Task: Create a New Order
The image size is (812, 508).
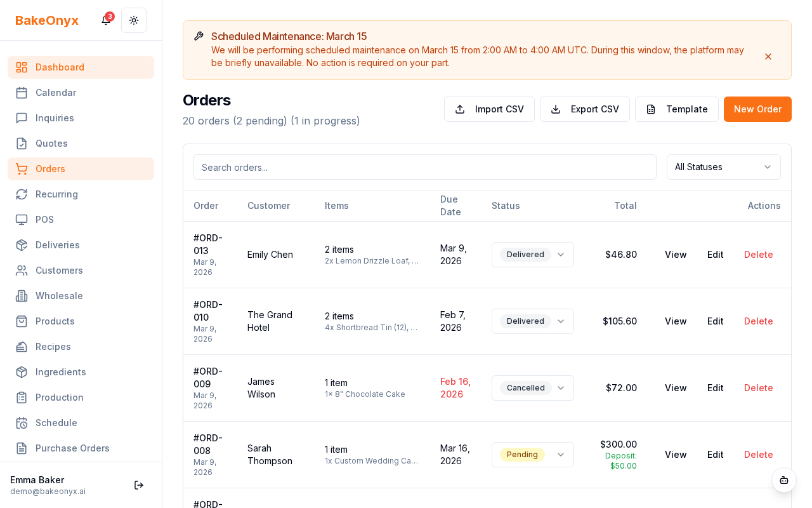Action: point(757,109)
